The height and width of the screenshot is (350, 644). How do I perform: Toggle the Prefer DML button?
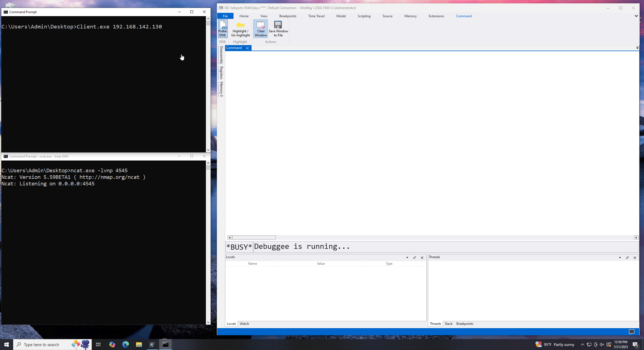pos(223,29)
